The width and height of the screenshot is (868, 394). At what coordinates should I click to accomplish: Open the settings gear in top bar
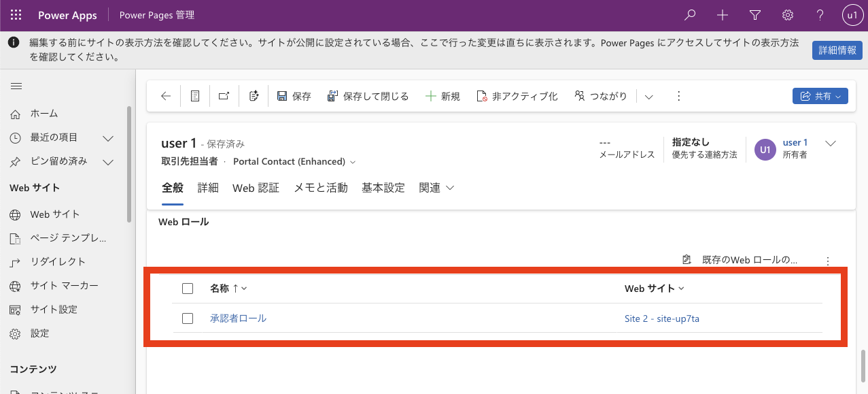click(x=788, y=15)
